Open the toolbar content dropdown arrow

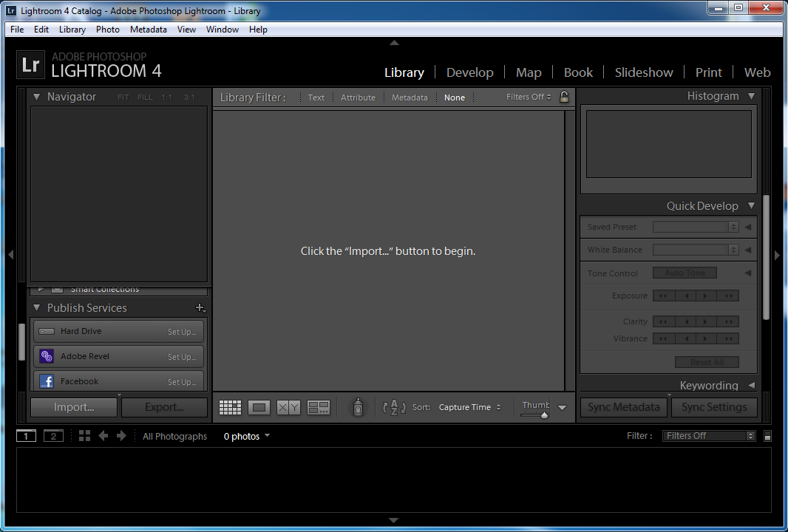[563, 408]
